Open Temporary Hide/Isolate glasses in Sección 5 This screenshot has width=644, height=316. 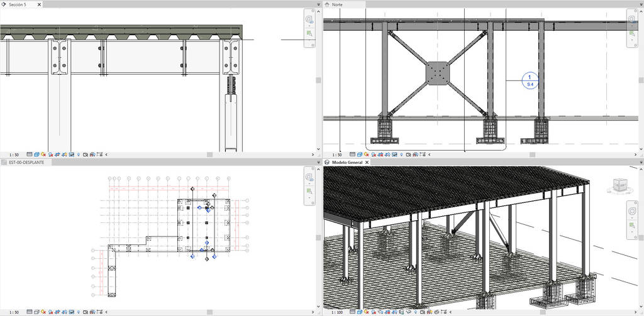click(71, 155)
